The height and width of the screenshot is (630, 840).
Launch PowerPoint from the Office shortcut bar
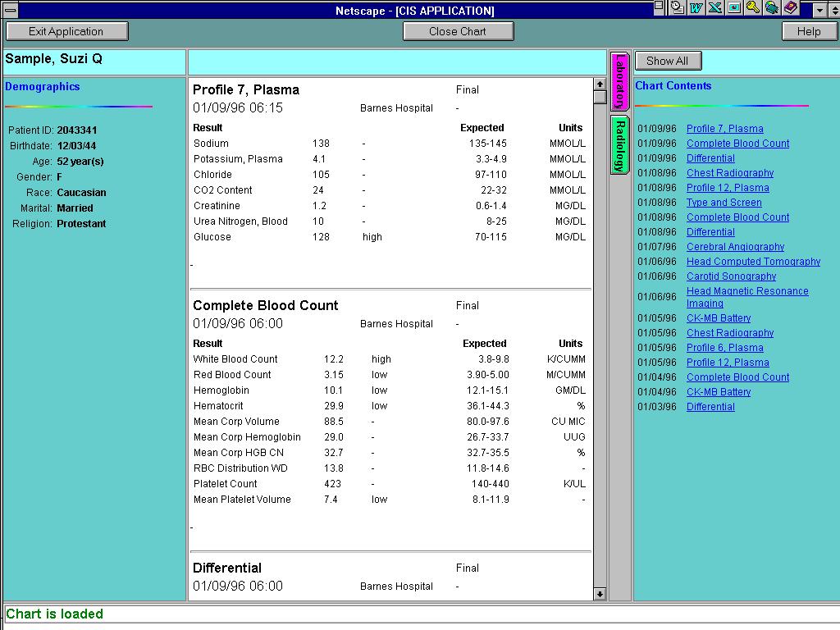pos(734,7)
